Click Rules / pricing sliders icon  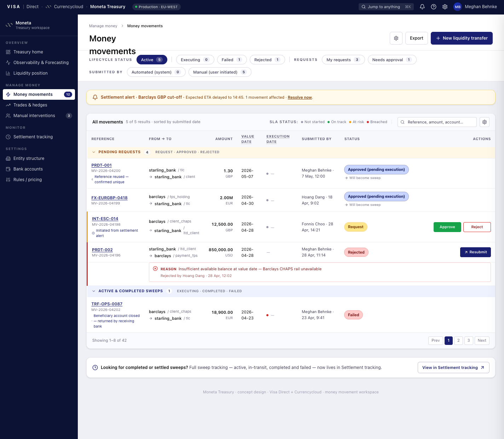(x=8, y=180)
